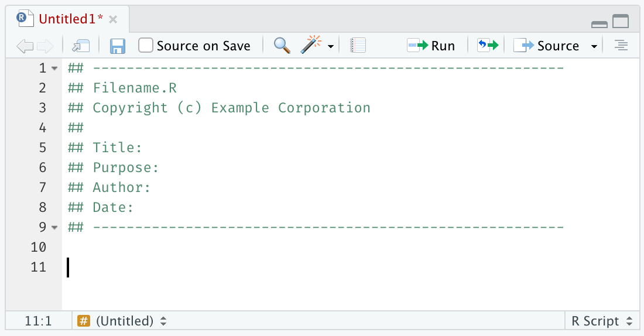Click the code tools magic wand
The width and height of the screenshot is (644, 336).
click(x=311, y=46)
